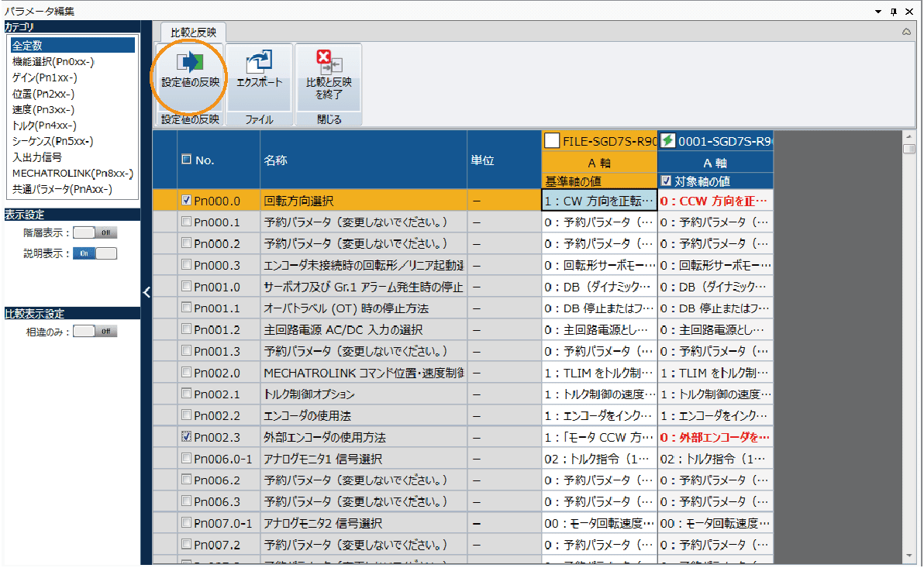Screen dimensions: 924x568
Task: Select ゲイン(Pn1xx-) category
Action: click(44, 77)
